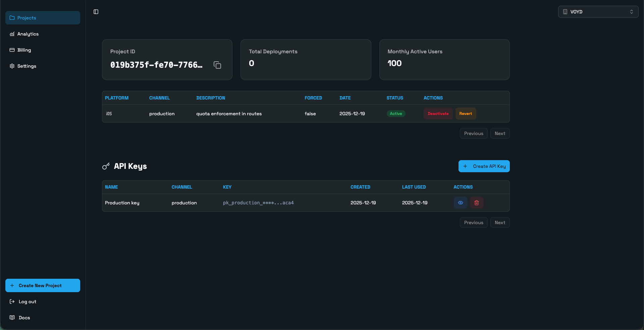The height and width of the screenshot is (330, 644).
Task: Reveal the Production key with the eye icon
Action: pos(460,203)
